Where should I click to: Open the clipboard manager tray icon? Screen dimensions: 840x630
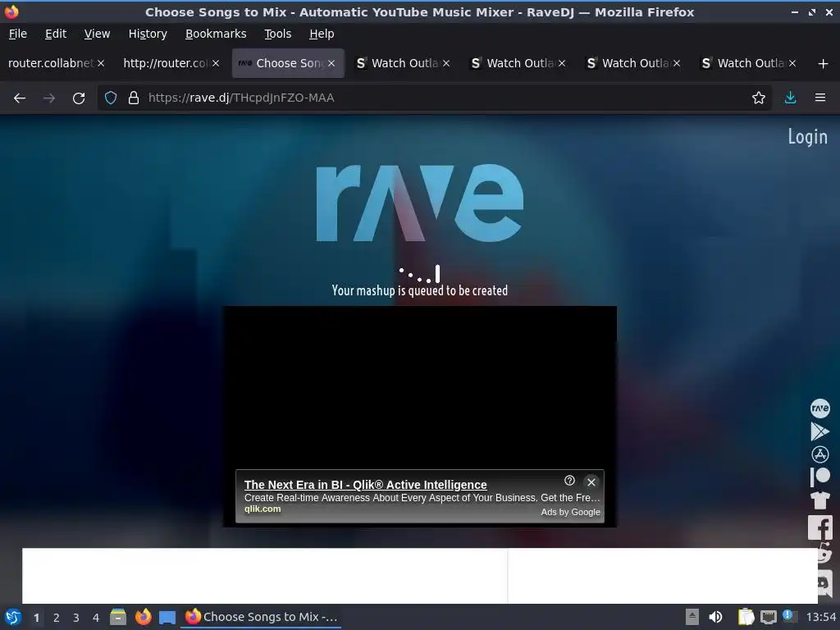coord(746,617)
